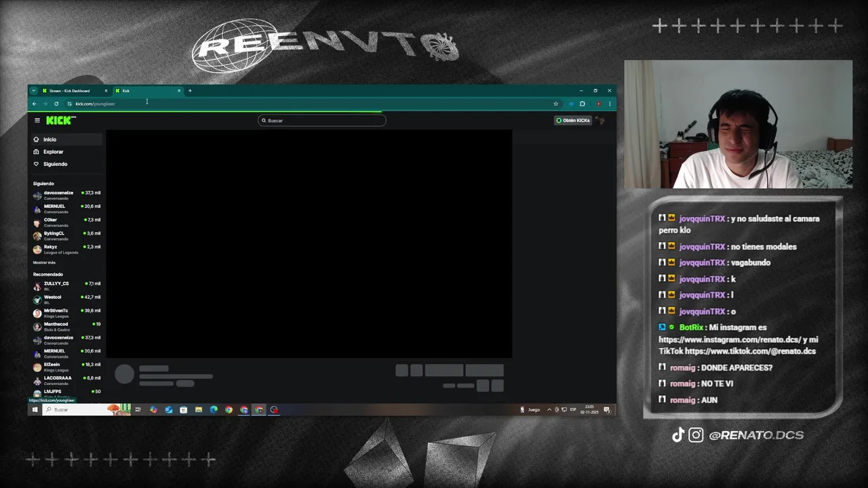Open MrStivenTc Kings League channel
The width and height of the screenshot is (868, 488).
point(66,313)
